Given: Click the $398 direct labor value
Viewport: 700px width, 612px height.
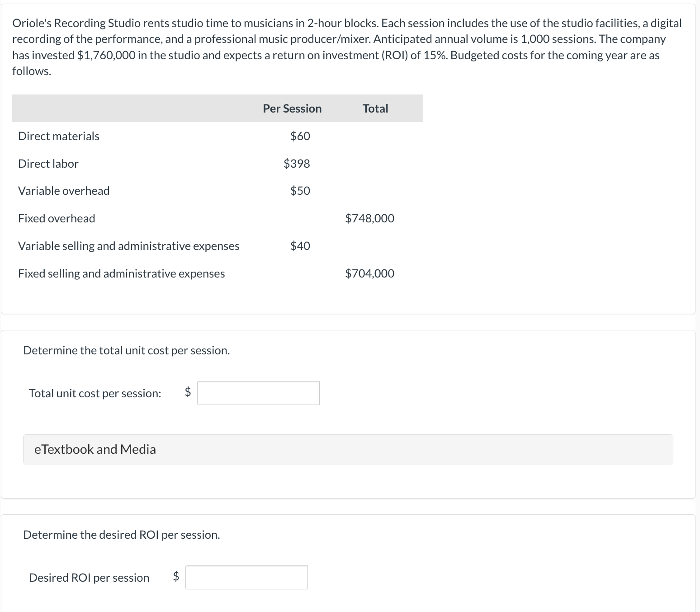Looking at the screenshot, I should point(297,164).
